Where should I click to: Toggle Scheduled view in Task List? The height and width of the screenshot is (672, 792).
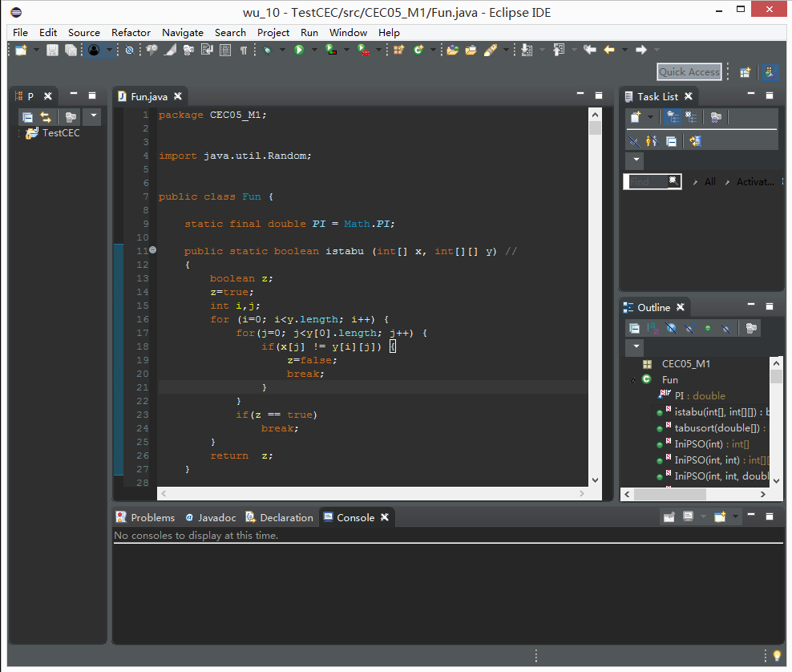pos(691,117)
